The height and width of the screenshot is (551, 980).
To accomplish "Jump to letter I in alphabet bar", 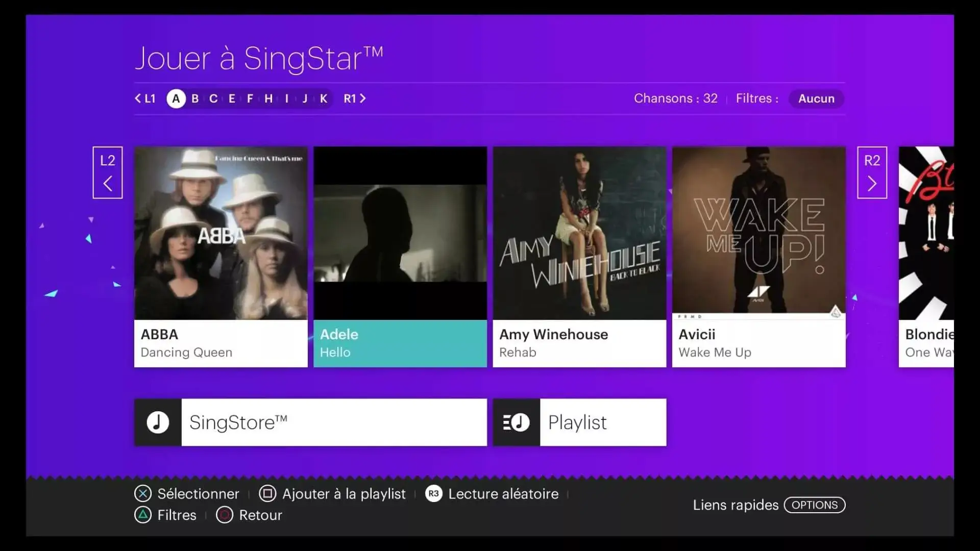I will pos(287,98).
